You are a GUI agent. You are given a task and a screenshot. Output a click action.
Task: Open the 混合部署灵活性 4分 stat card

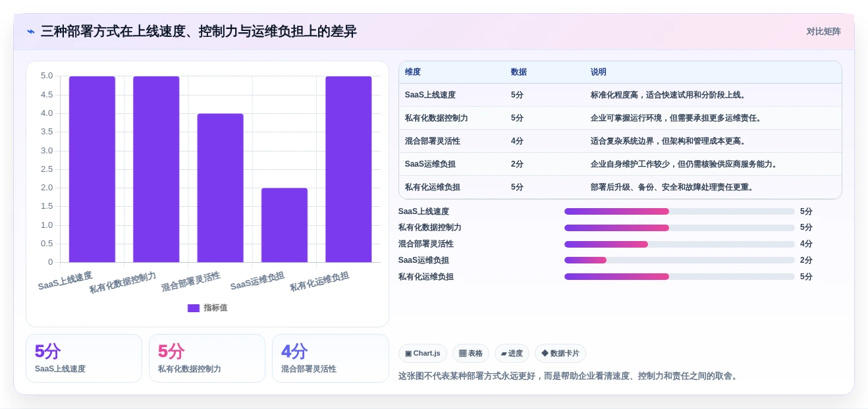330,358
